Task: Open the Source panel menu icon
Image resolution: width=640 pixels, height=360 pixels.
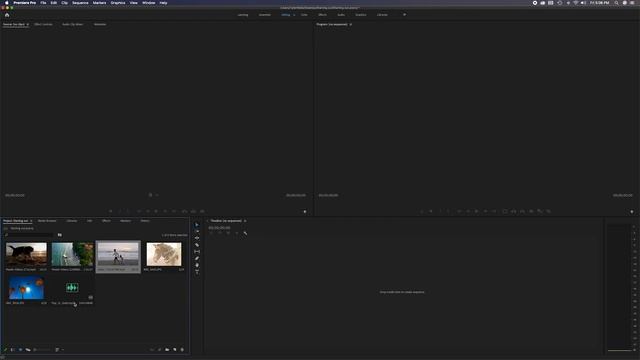Action: [28, 24]
